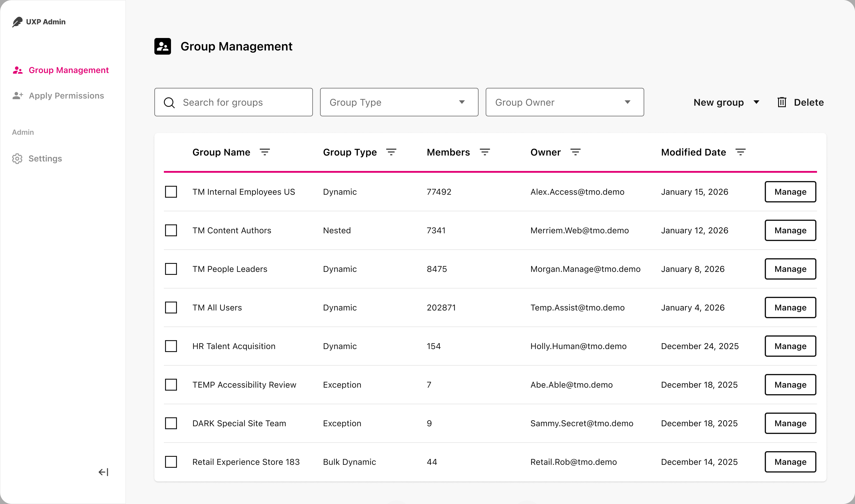Click the HR Talent Acquisition group name
The height and width of the screenshot is (504, 855).
(x=234, y=346)
